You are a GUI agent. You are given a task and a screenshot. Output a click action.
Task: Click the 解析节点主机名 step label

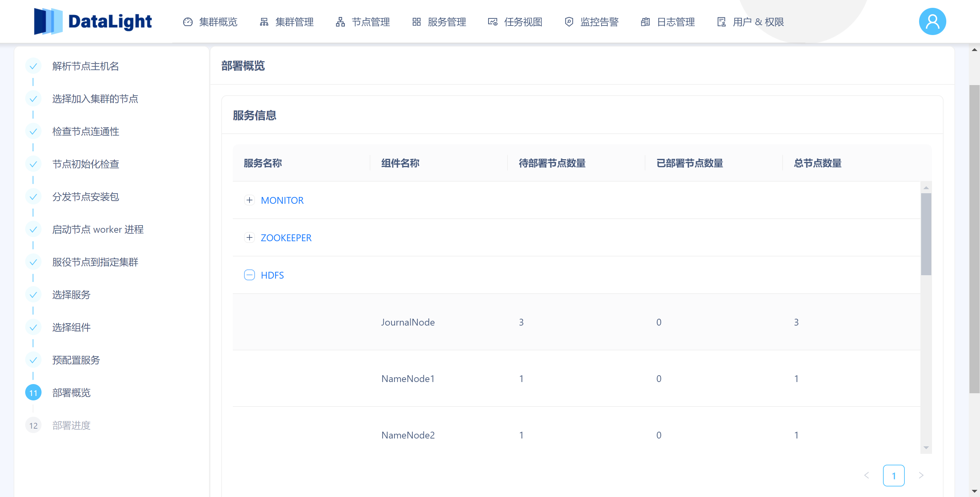pos(85,66)
